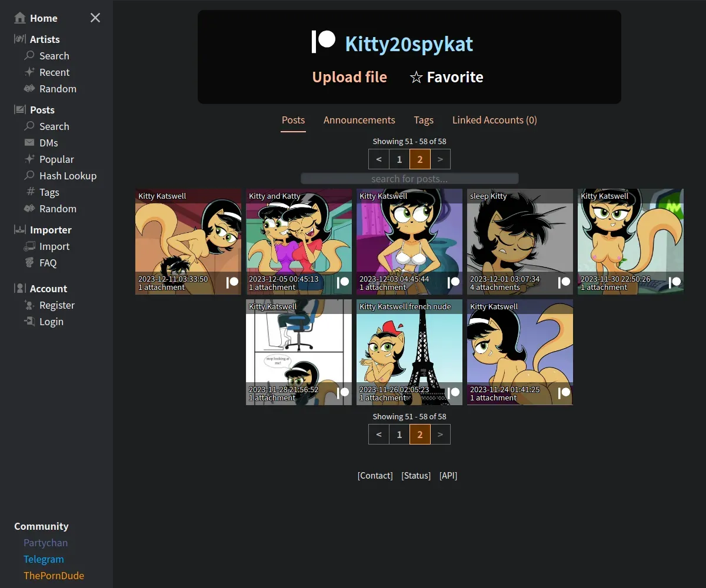Click previous-page arrow in pagination below posts
Image resolution: width=706 pixels, height=588 pixels.
(379, 435)
